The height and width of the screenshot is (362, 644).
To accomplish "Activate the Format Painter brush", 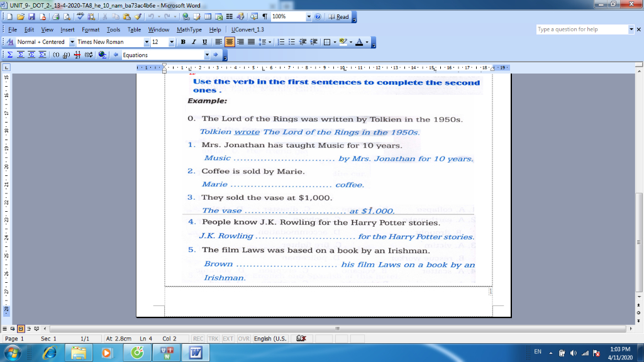I will pyautogui.click(x=138, y=17).
